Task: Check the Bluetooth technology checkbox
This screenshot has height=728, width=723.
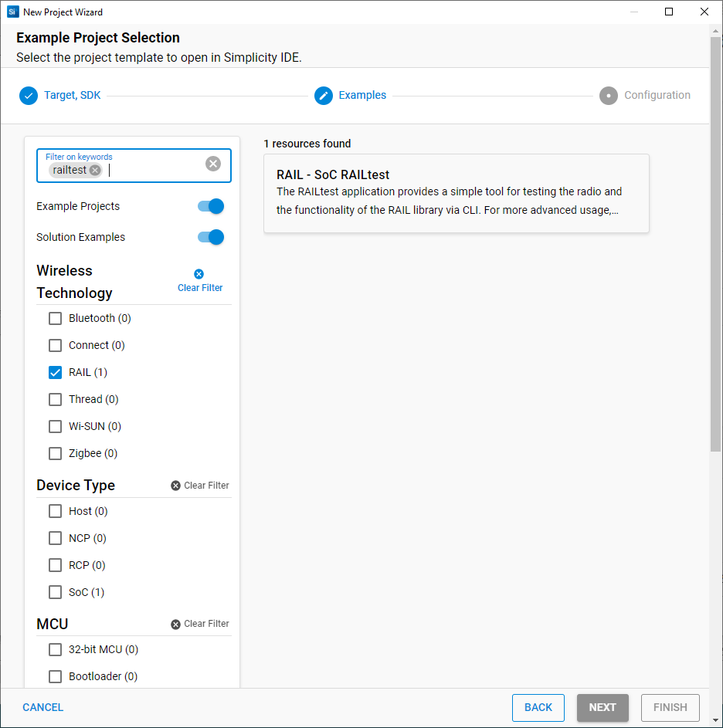Action: 56,318
